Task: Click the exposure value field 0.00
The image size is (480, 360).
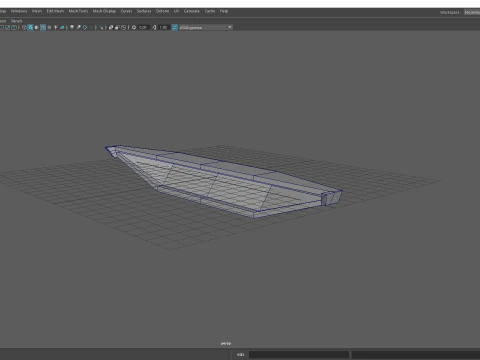Action: point(143,27)
